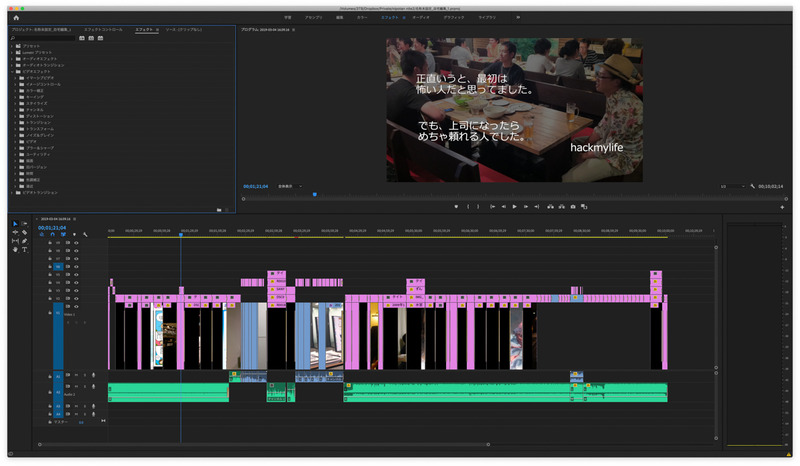Collapse the ビデオエフェクト folder
The height and width of the screenshot is (466, 800).
tap(12, 71)
